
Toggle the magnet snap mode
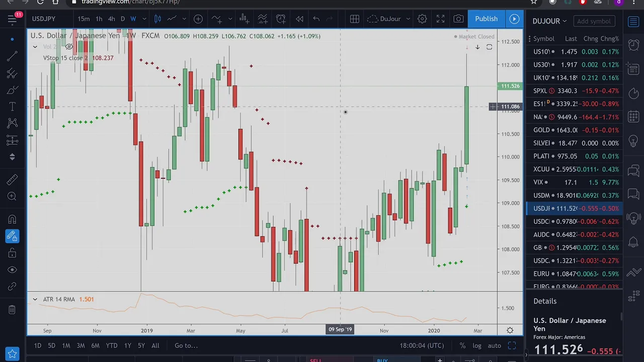tap(12, 220)
